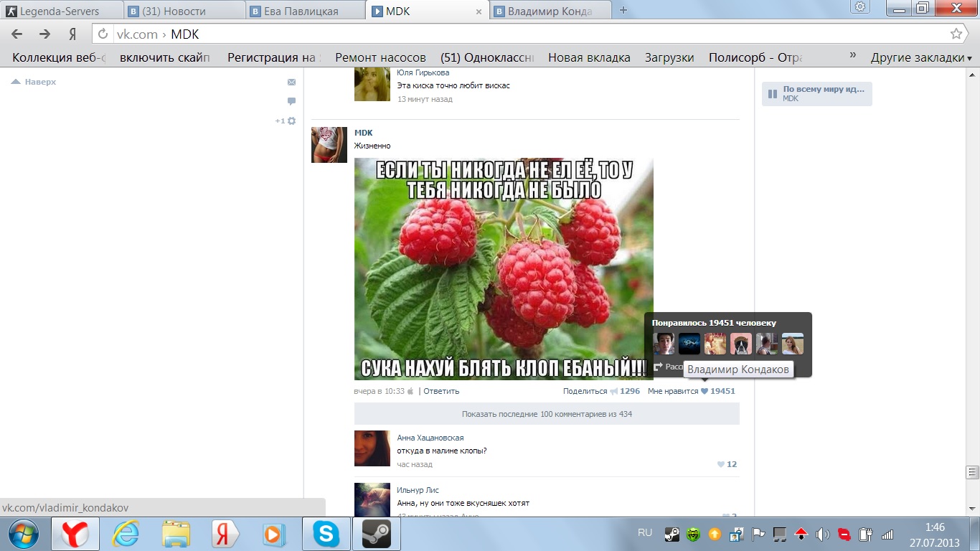Reload the vk.com page

coord(103,34)
